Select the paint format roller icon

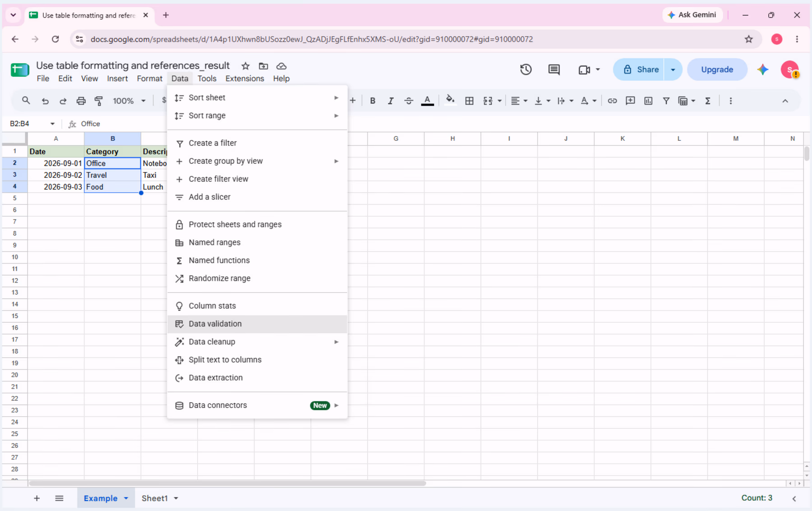[99, 101]
